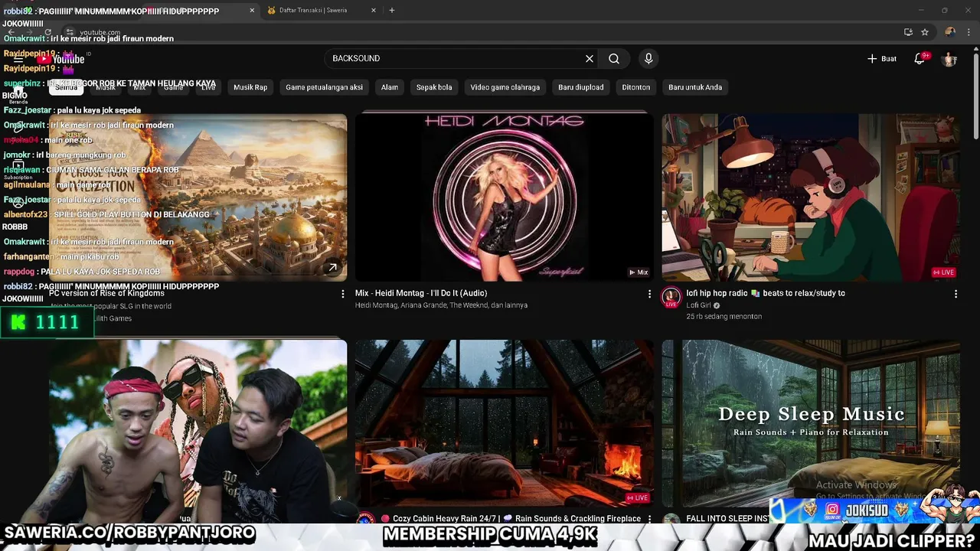Click the external link icon on ad thumbnail

[x=332, y=268]
